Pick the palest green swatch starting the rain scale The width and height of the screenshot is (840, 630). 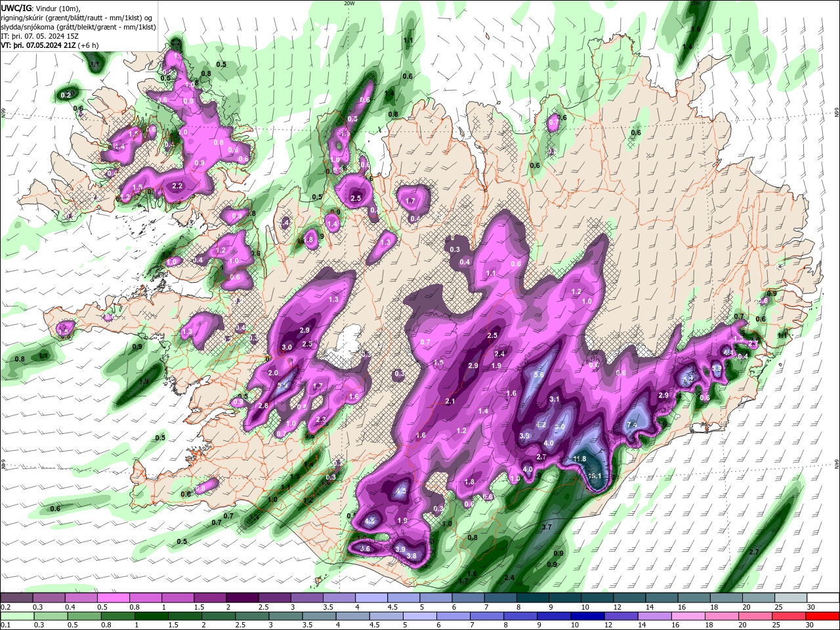(16, 616)
